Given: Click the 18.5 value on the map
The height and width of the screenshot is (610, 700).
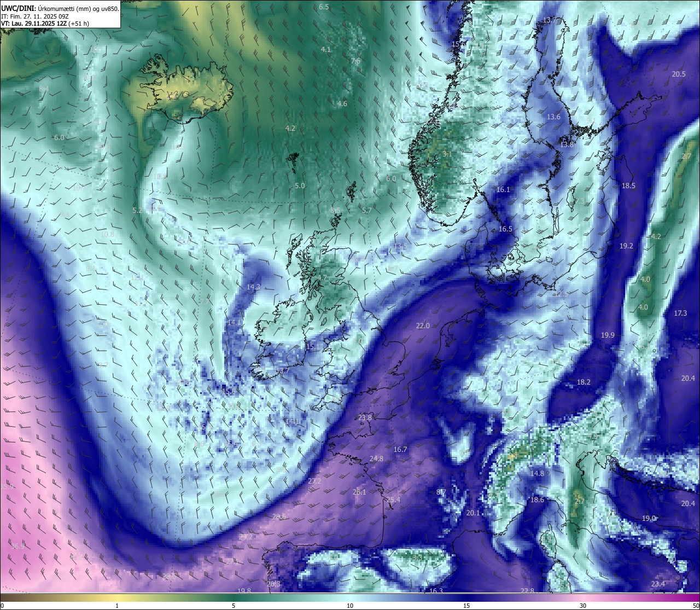Looking at the screenshot, I should [x=628, y=185].
